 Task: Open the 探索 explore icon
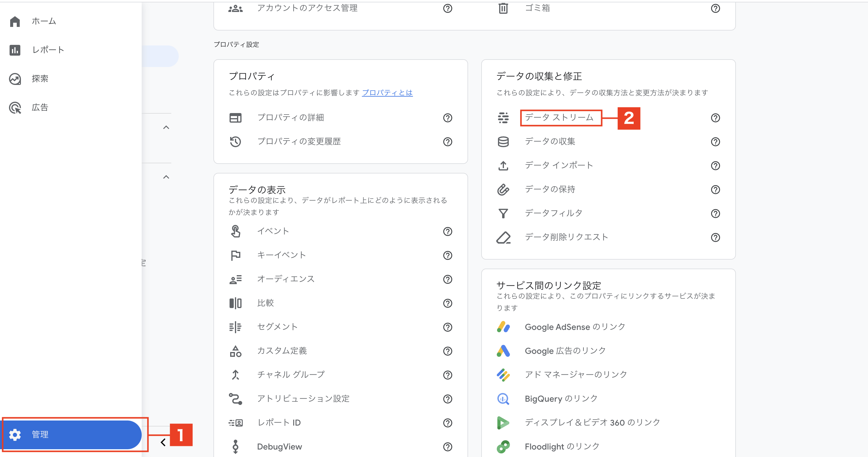(15, 79)
